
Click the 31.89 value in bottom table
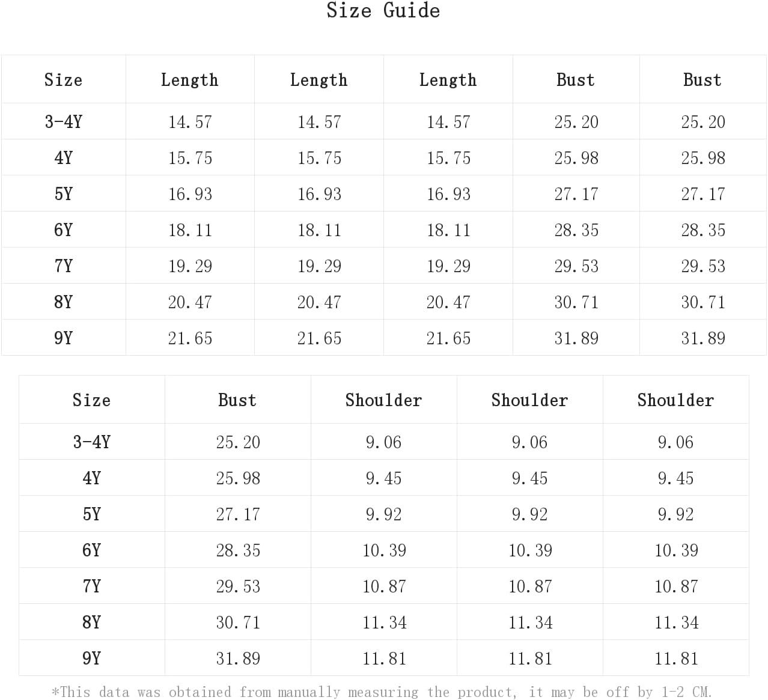point(238,658)
